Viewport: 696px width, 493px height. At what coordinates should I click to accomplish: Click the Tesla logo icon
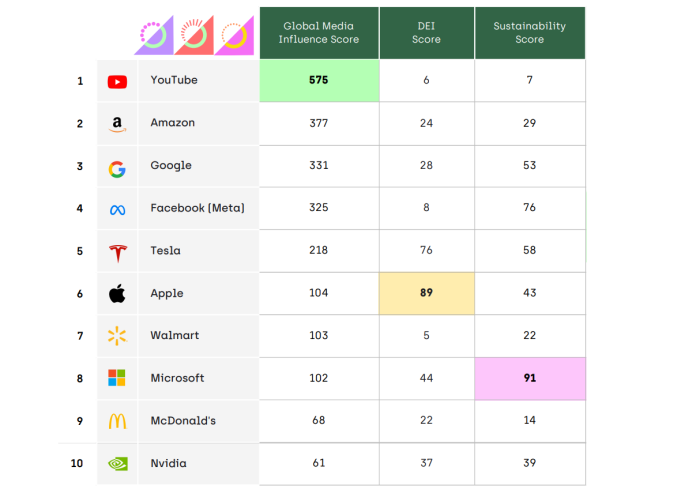[117, 251]
